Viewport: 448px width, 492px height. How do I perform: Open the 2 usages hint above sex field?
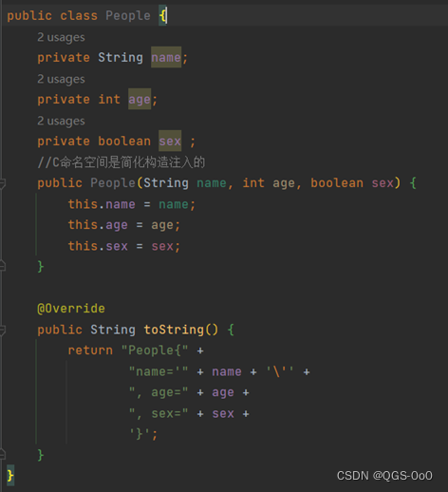pyautogui.click(x=61, y=121)
